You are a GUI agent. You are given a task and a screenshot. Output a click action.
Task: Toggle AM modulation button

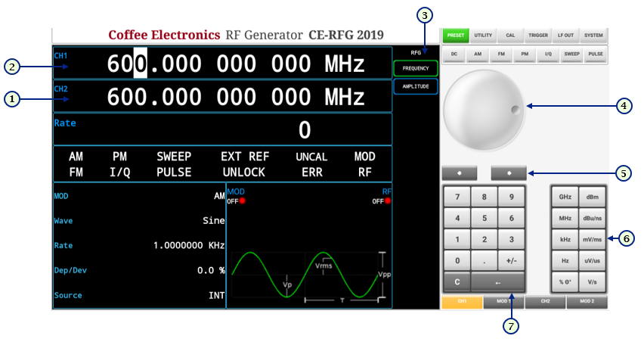tap(477, 55)
